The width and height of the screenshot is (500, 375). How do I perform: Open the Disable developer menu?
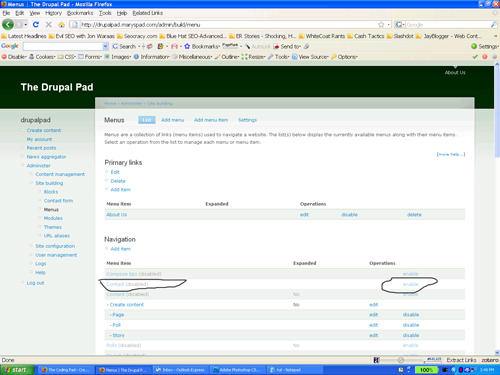tap(14, 57)
